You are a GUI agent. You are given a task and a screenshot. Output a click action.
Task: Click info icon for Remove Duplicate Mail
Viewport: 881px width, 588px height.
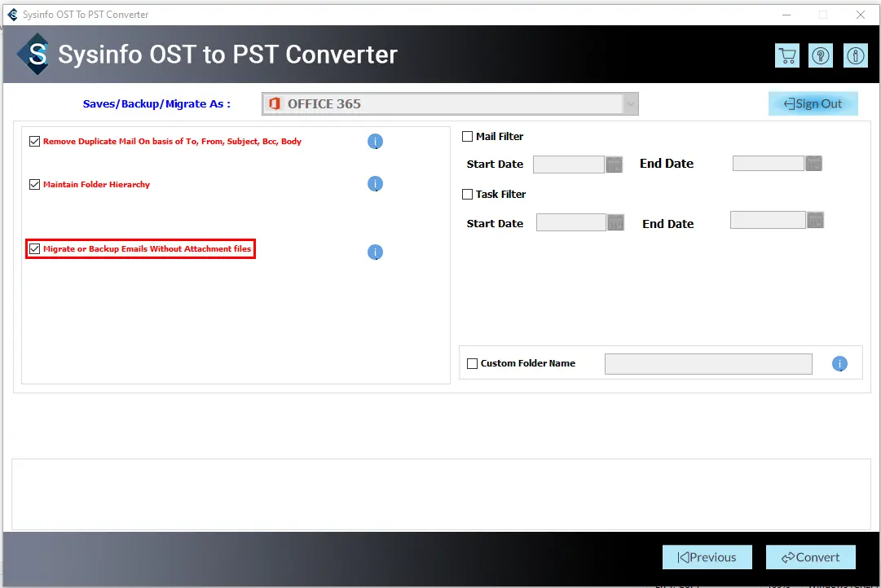tap(376, 142)
